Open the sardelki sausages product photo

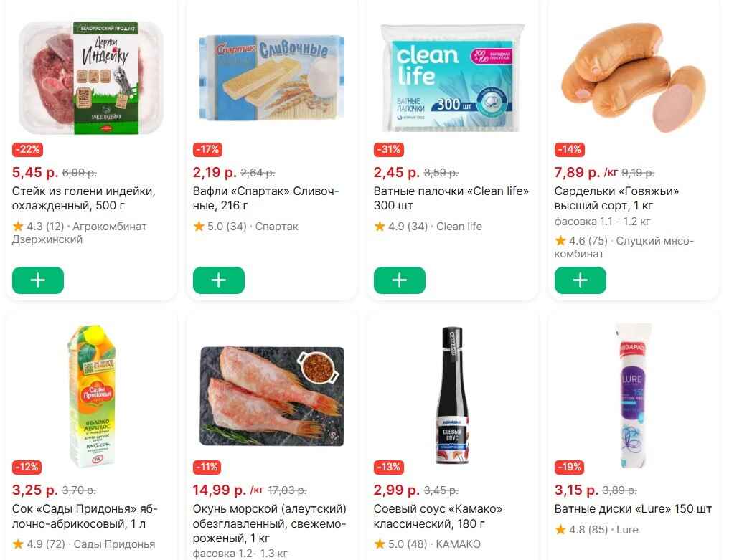coord(634,78)
